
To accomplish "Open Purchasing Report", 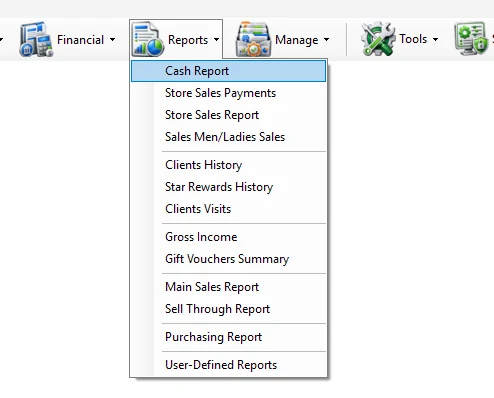I will click(x=228, y=337).
